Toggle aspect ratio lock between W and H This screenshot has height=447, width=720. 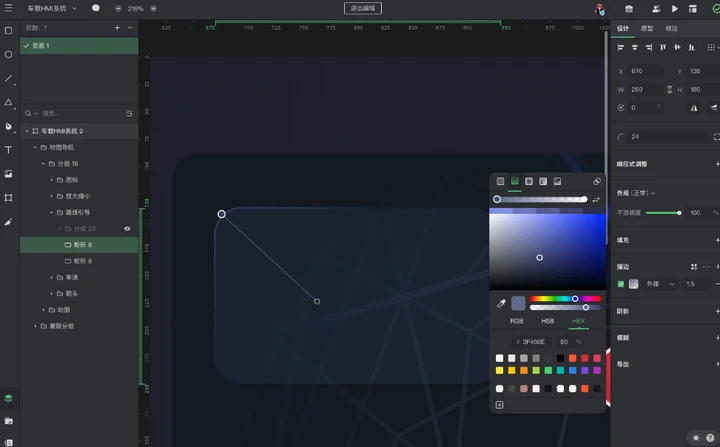[x=669, y=90]
